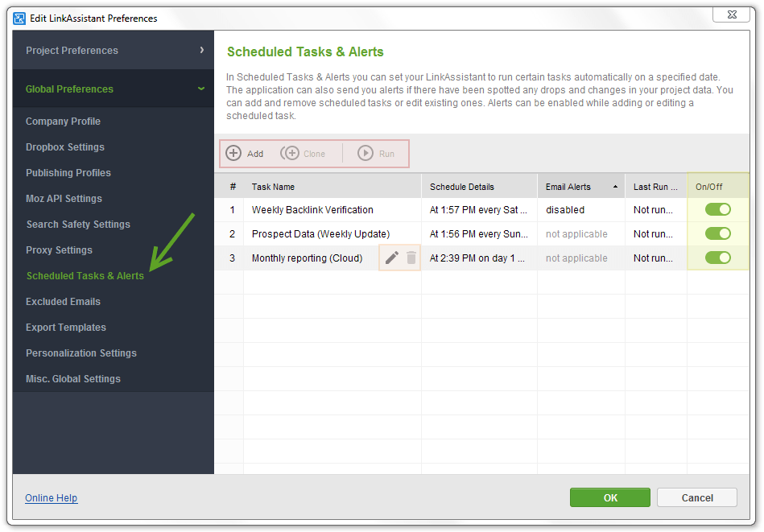Click the Add task plus icon
The image size is (764, 532).
click(x=233, y=154)
